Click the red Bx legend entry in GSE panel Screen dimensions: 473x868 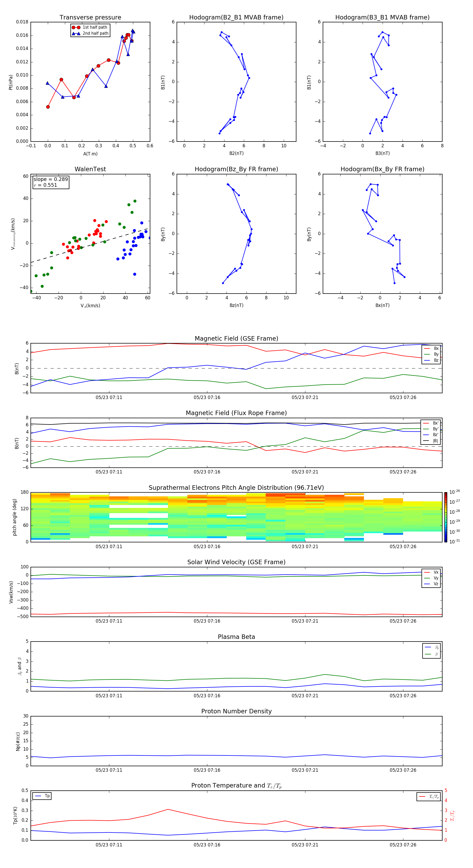pyautogui.click(x=431, y=349)
